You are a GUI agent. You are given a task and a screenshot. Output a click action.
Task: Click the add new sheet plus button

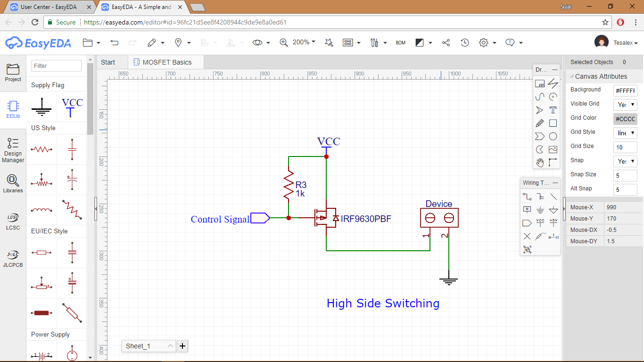tap(182, 346)
